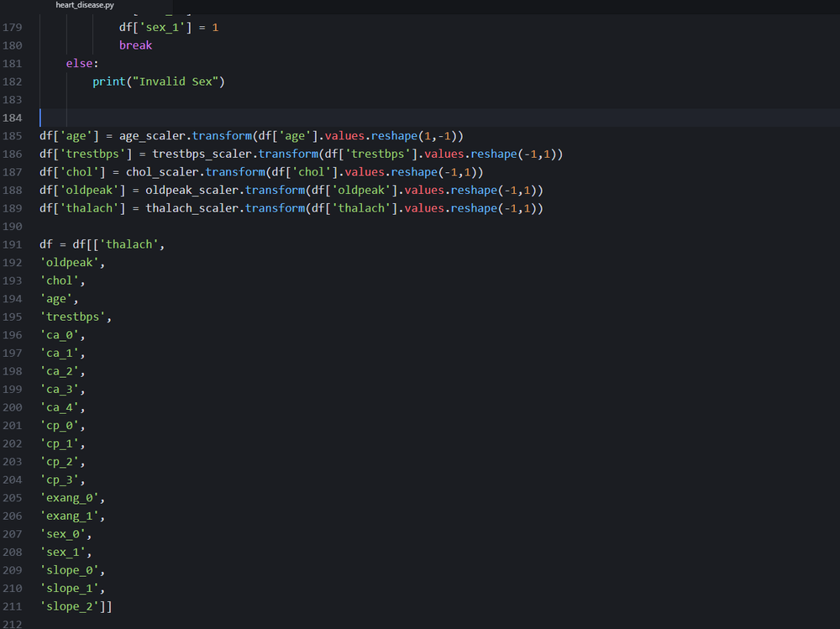
Task: Click the 'sex_0' list entry
Action: [x=63, y=534]
